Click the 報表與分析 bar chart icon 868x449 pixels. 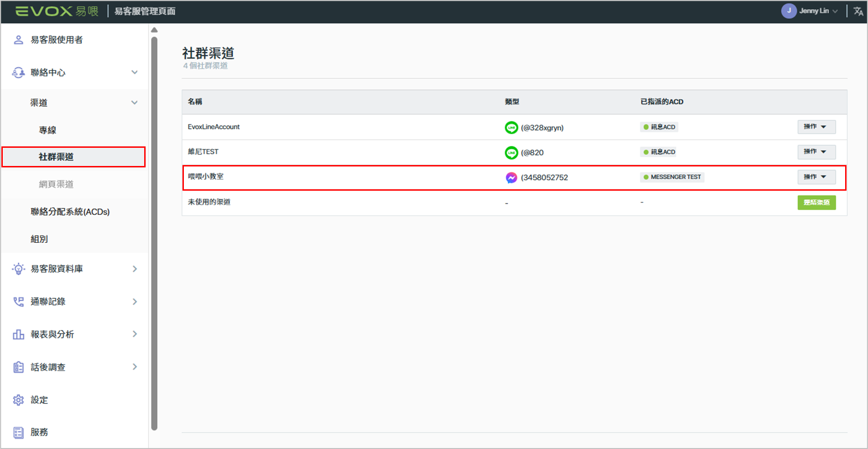click(x=18, y=334)
